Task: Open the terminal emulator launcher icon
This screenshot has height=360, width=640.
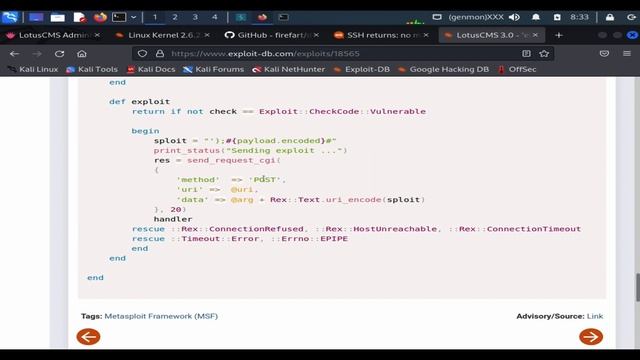Action: (119, 17)
